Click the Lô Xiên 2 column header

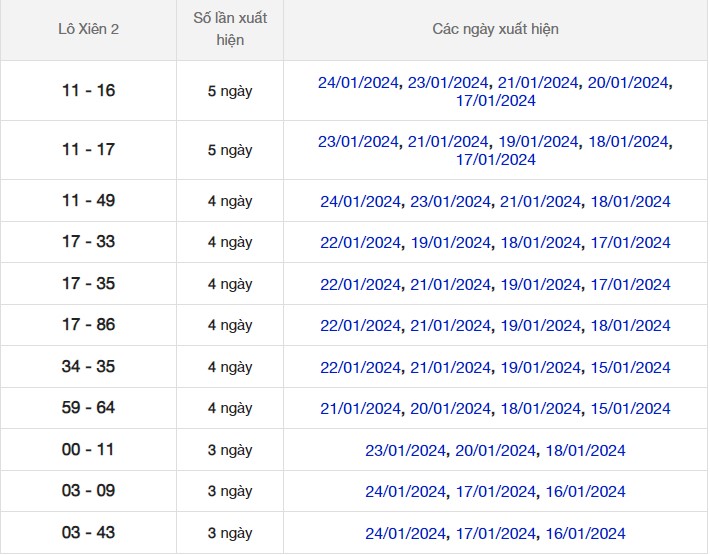click(x=88, y=29)
